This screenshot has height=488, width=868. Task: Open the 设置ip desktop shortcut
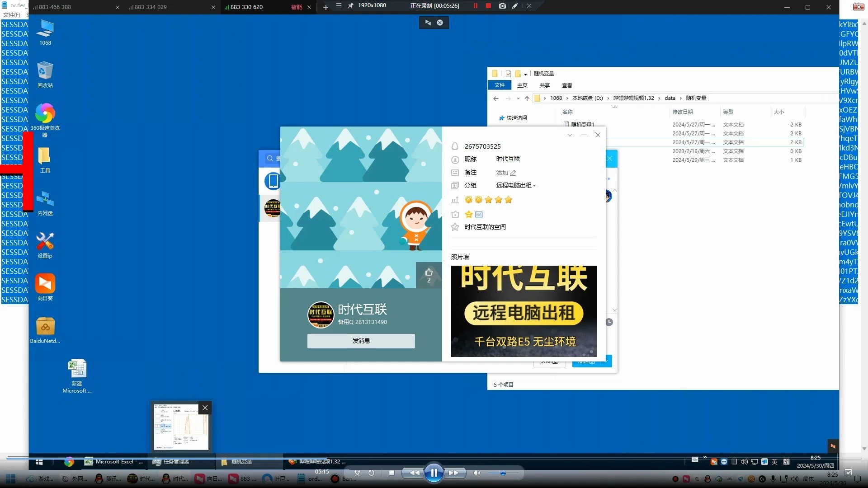coord(45,245)
